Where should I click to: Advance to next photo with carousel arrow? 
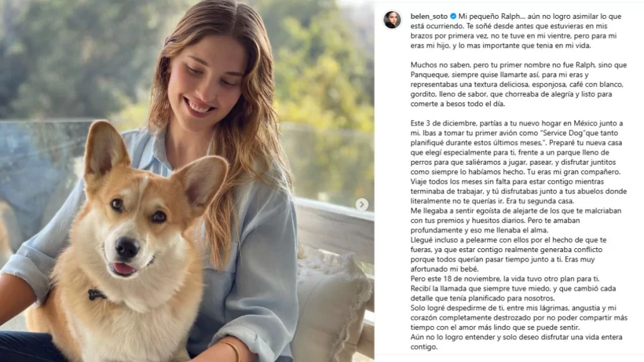[362, 204]
